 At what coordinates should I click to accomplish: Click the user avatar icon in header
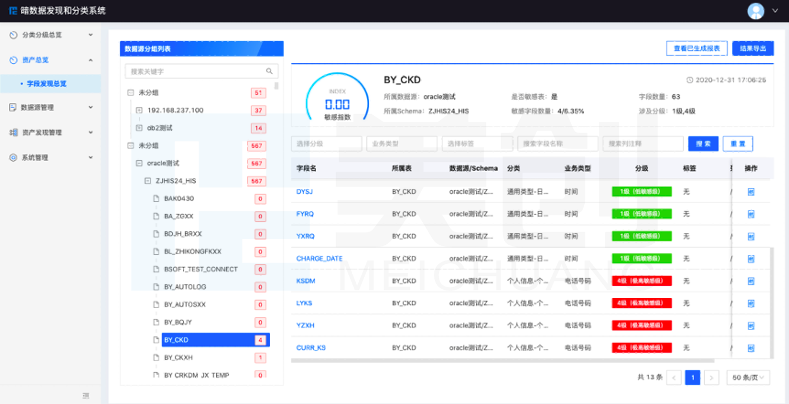[x=756, y=10]
